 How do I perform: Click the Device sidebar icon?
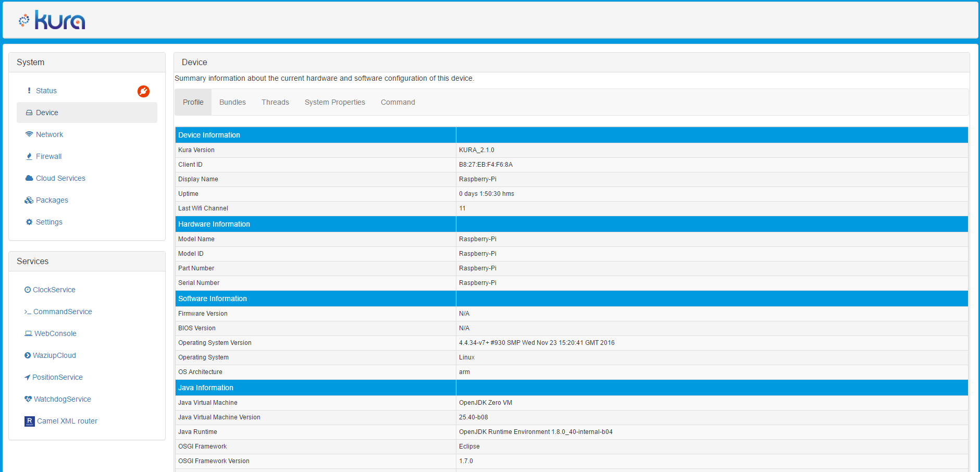tap(29, 113)
